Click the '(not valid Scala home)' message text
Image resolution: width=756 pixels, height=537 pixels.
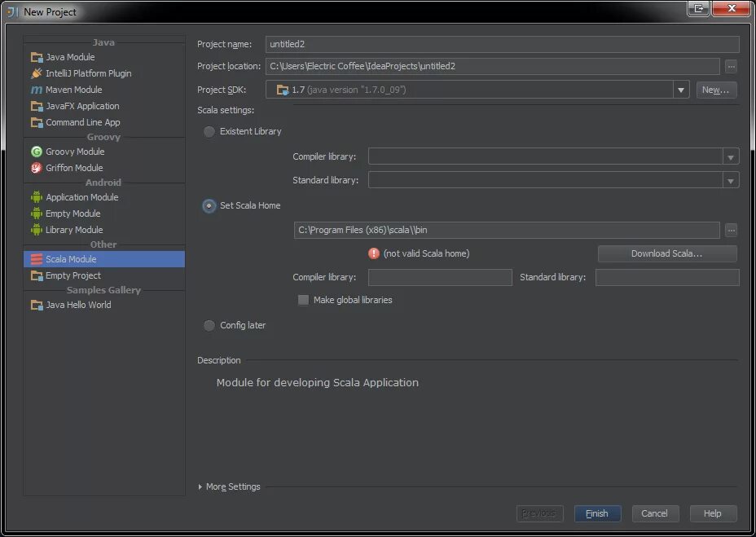(x=426, y=253)
